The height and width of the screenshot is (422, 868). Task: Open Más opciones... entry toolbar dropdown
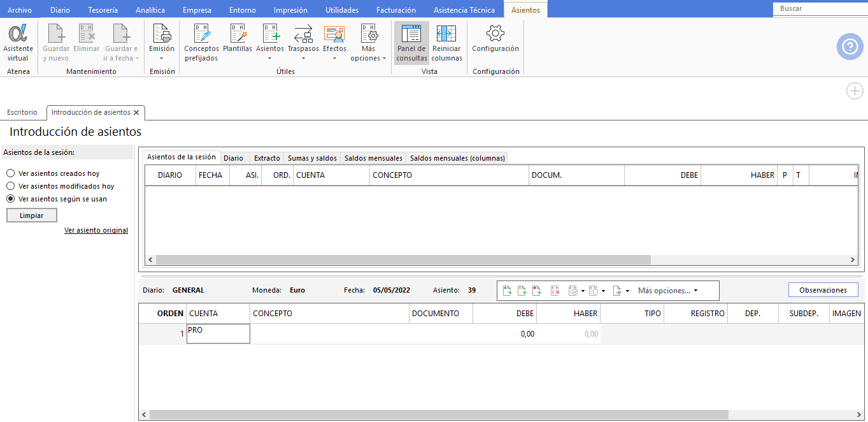[667, 290]
